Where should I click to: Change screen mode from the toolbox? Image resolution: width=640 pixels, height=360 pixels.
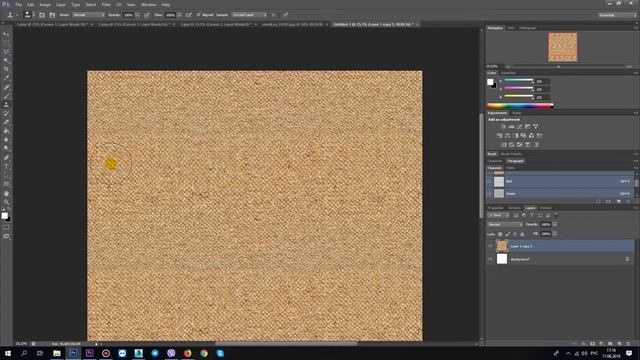[6, 236]
